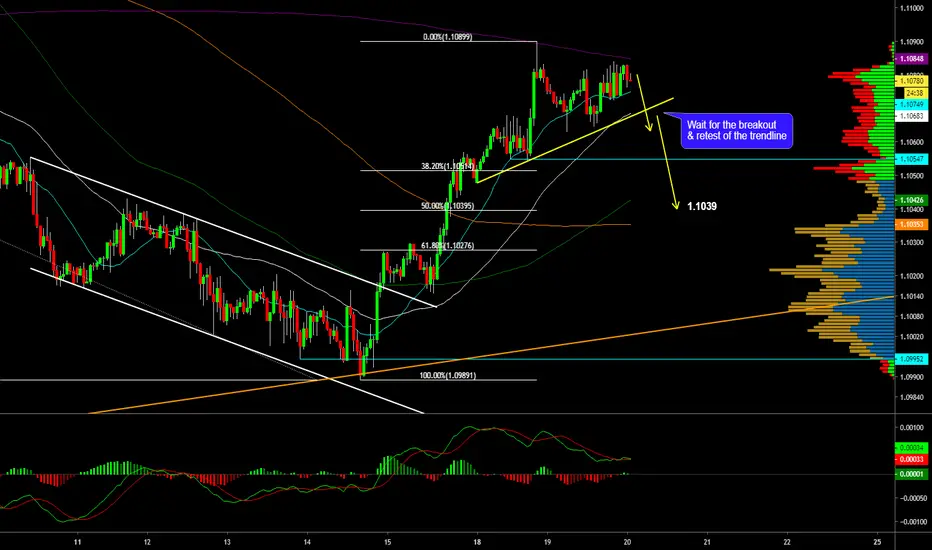Click the cyan 1.10547 price label
This screenshot has height=550, width=932.
tap(911, 159)
